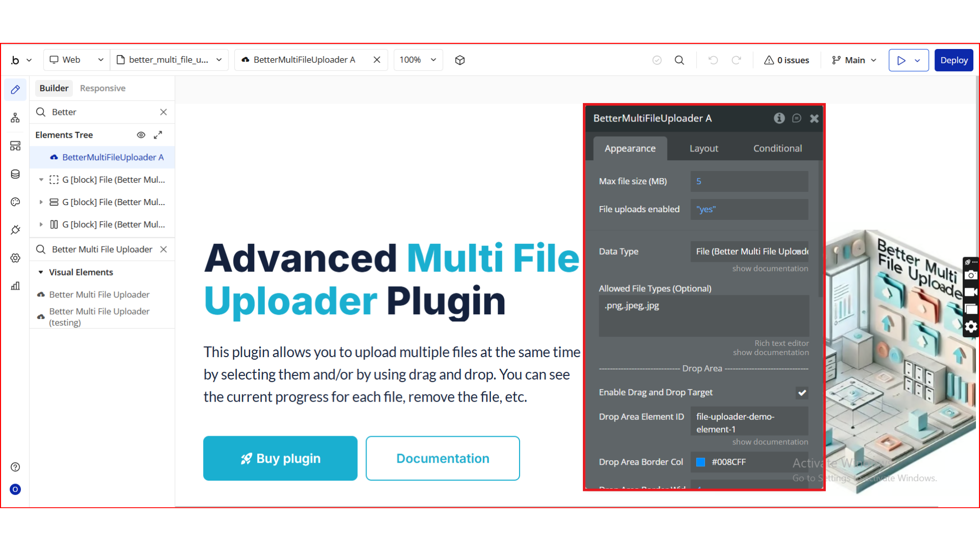980x551 pixels.
Task: Toggle Enable Drag and Drop Target checkbox
Action: [x=802, y=393]
